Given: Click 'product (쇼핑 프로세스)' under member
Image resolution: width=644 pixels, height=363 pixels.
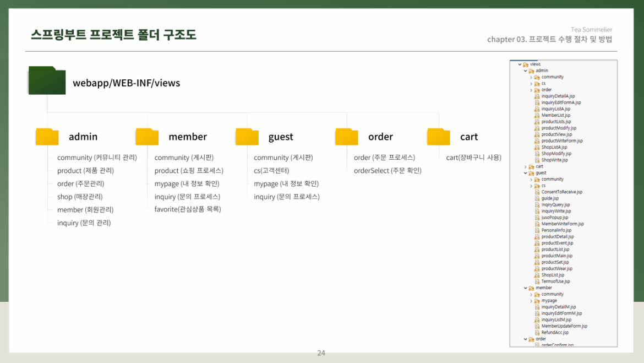Looking at the screenshot, I should pos(189,171).
